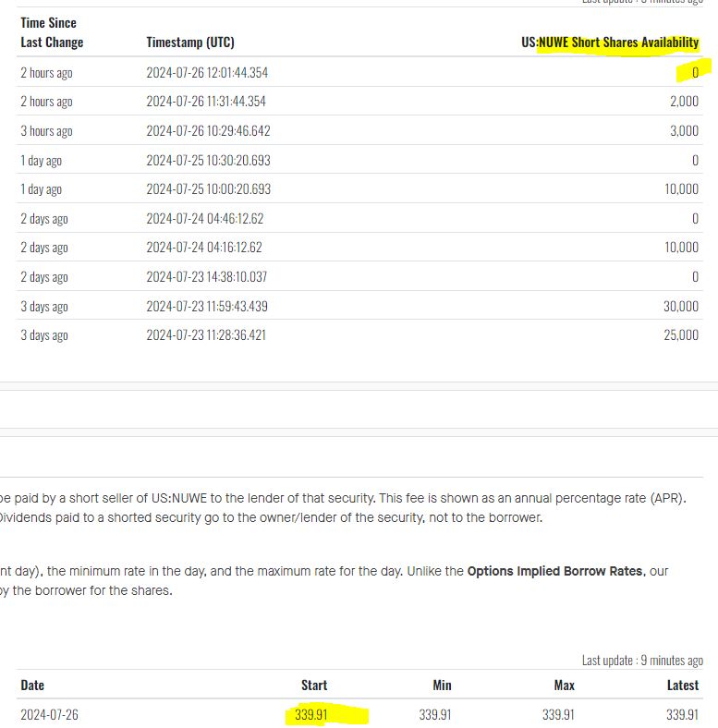Click the 10,000 value in the 04:16:12.62 row
This screenshot has width=718, height=728.
[x=681, y=247]
